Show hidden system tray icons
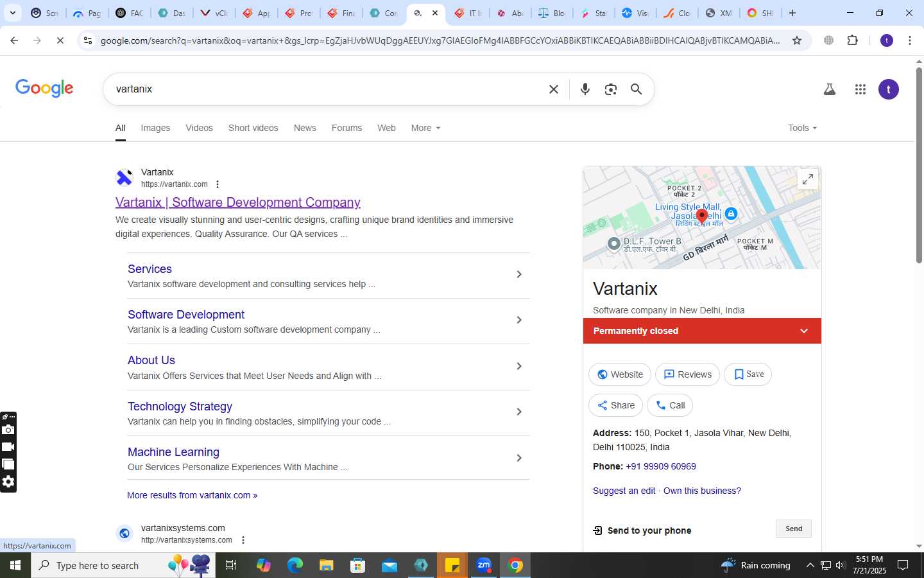This screenshot has height=578, width=924. tap(810, 565)
